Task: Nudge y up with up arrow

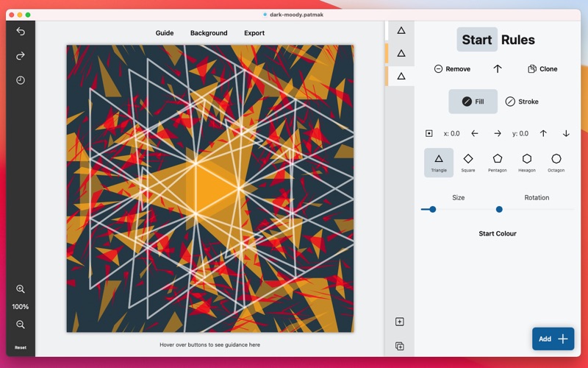Action: coord(543,133)
